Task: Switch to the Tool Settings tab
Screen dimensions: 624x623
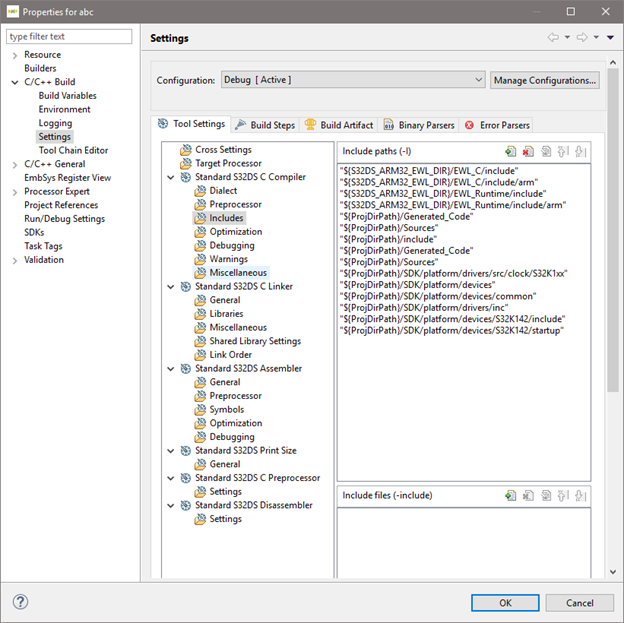Action: 191,124
